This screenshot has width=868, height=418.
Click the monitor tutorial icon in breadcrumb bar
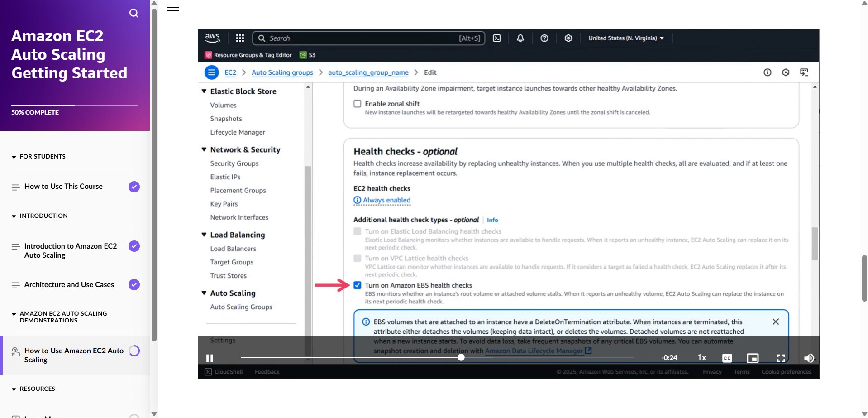click(x=804, y=72)
